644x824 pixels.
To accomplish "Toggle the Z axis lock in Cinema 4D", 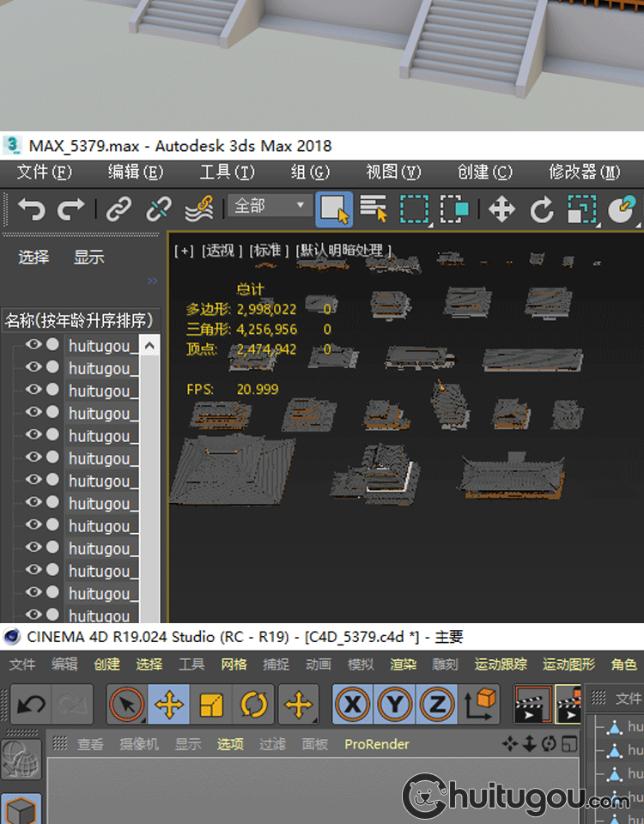I will tap(437, 706).
